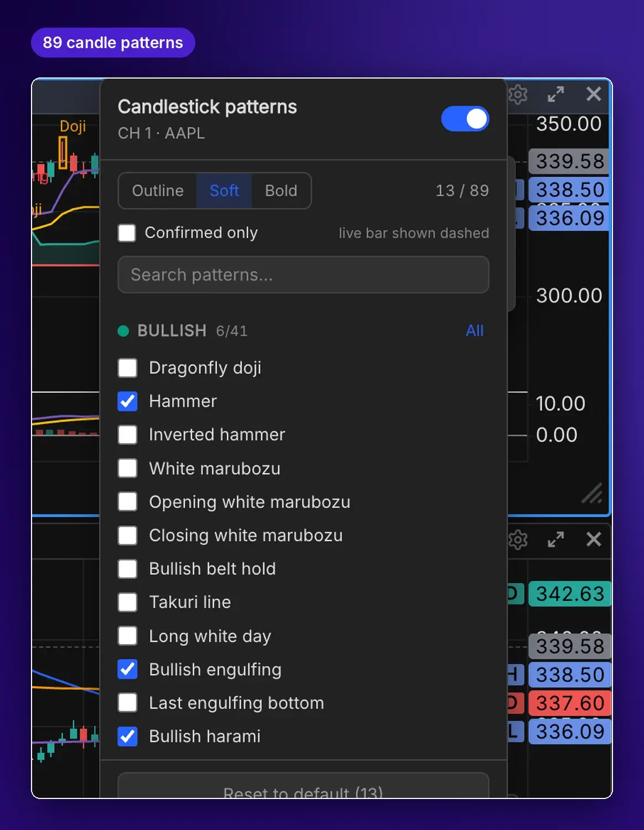The height and width of the screenshot is (830, 644).
Task: Check the White marubozu pattern
Action: tap(128, 469)
